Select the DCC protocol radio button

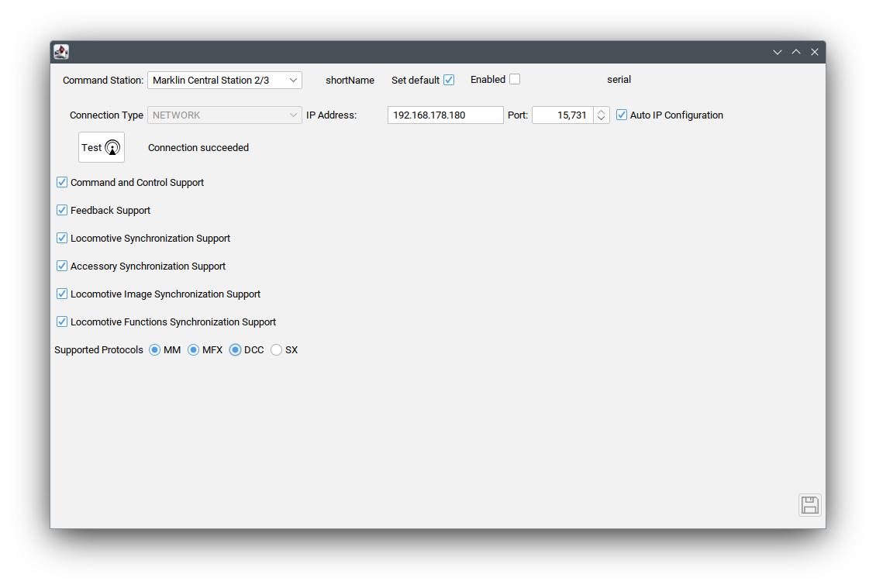(x=235, y=350)
